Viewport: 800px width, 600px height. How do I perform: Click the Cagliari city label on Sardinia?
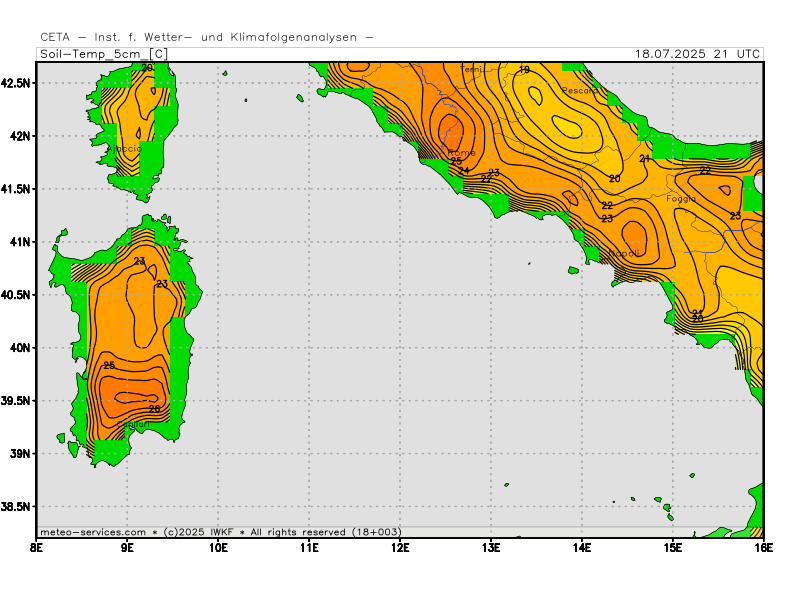pyautogui.click(x=133, y=424)
